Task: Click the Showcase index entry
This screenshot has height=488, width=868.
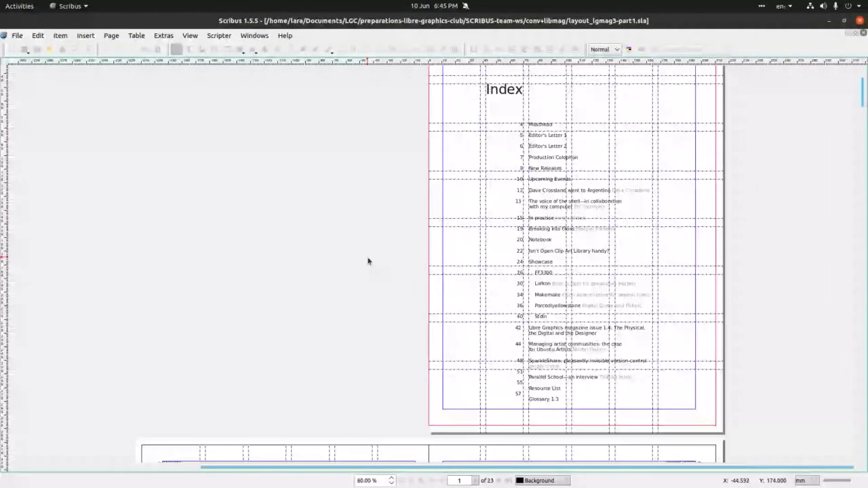Action: click(x=540, y=262)
